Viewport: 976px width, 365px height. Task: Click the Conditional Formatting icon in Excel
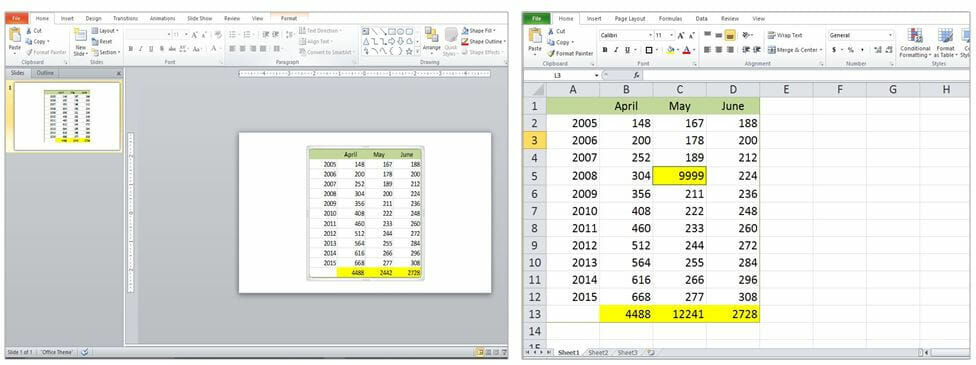click(914, 36)
